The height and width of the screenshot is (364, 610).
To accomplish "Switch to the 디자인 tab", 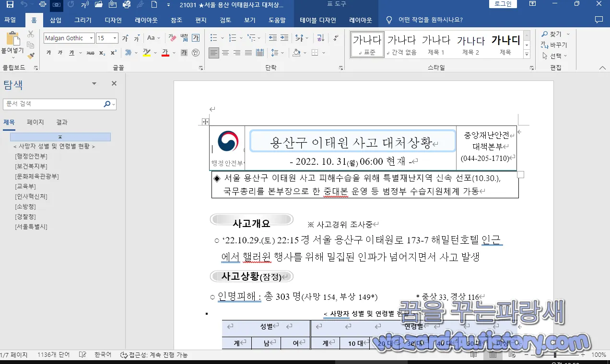I will (x=113, y=20).
